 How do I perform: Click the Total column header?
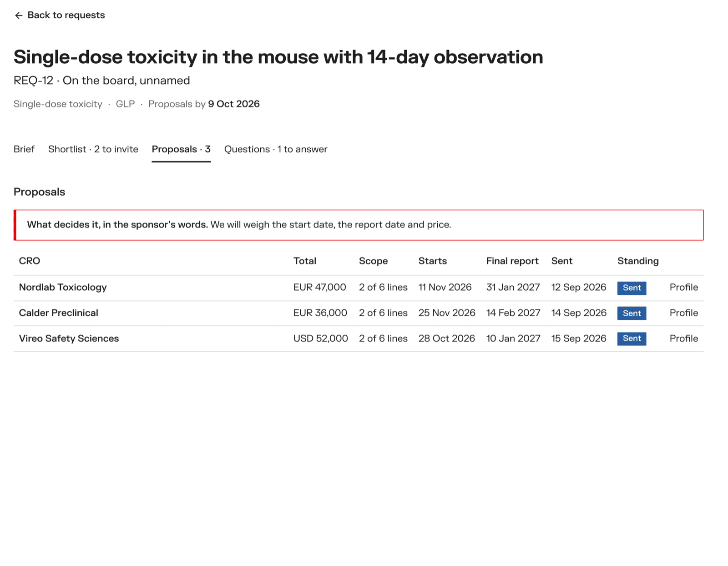click(x=305, y=261)
